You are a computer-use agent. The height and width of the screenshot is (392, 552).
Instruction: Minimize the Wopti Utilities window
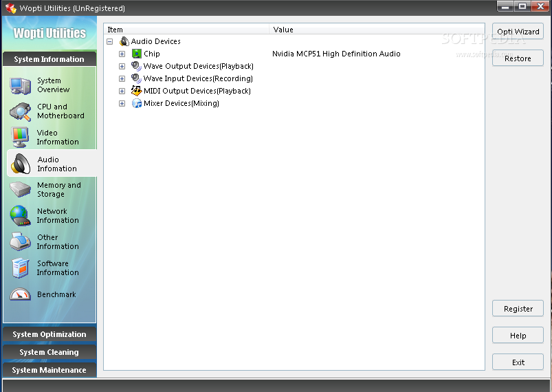(505, 6)
